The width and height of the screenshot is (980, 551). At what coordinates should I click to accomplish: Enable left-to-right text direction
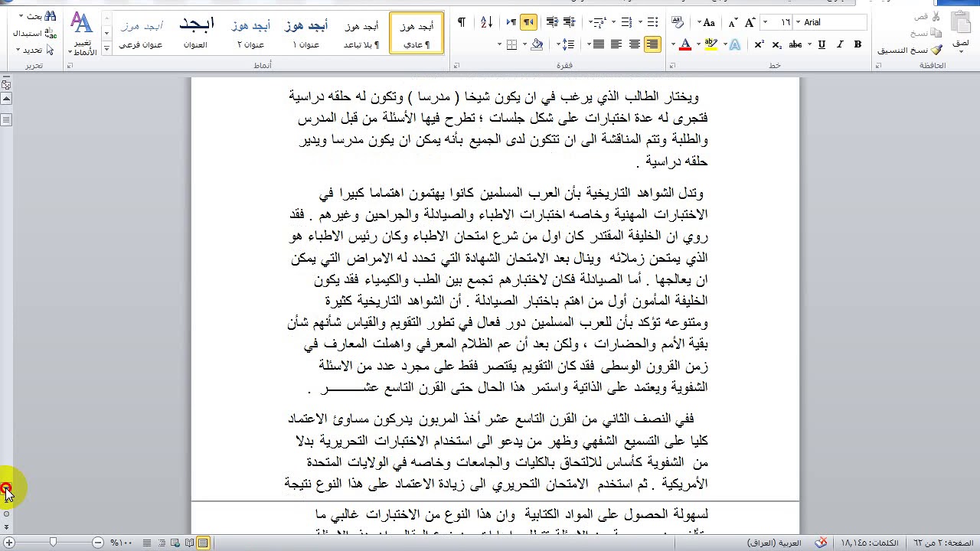[511, 22]
